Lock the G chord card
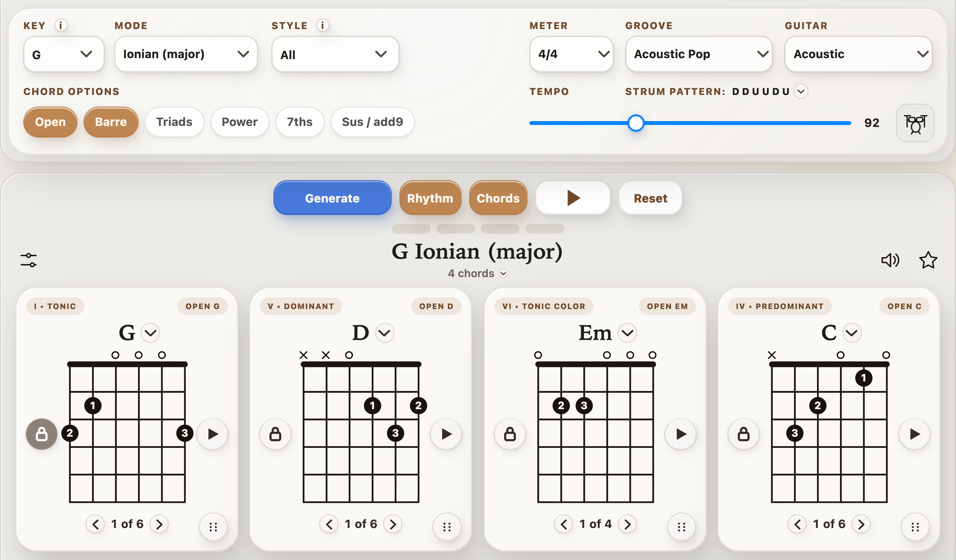The height and width of the screenshot is (560, 956). coord(41,434)
